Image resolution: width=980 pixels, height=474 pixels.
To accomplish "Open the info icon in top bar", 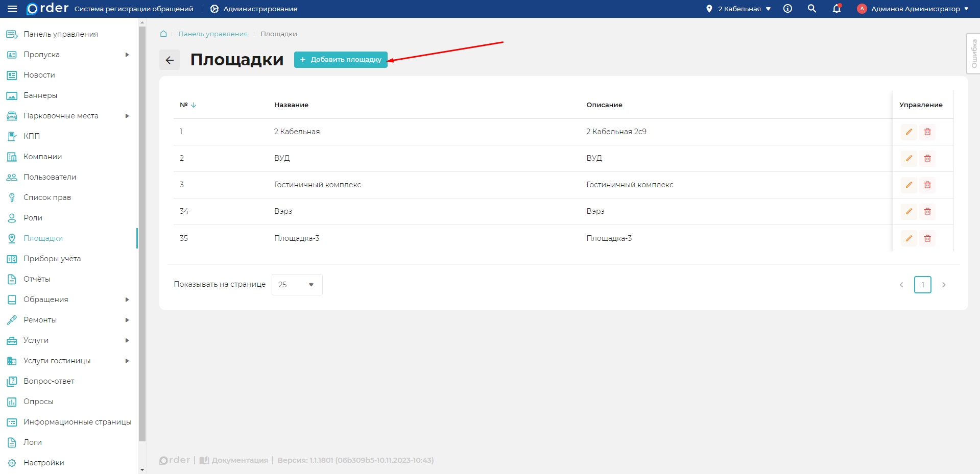I will pos(787,9).
